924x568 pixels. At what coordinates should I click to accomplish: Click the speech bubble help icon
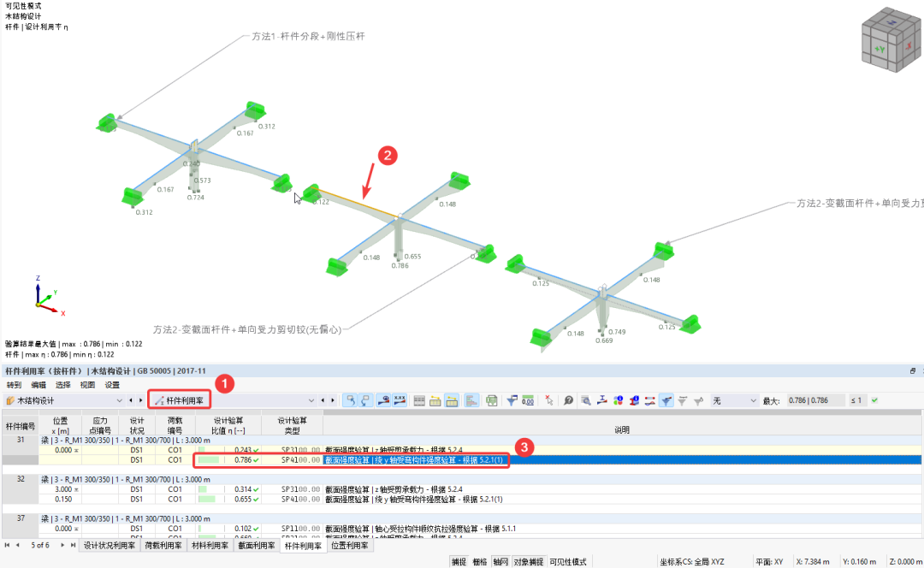[568, 400]
